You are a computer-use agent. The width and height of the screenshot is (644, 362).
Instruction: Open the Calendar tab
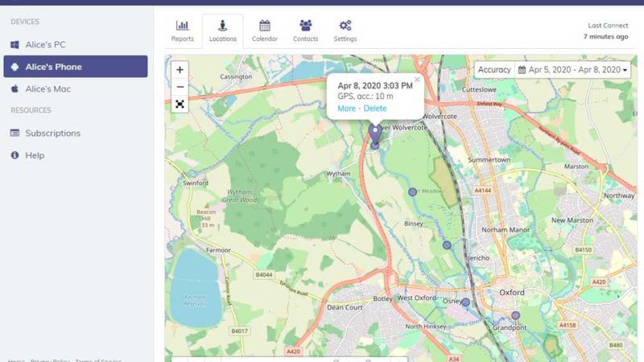[265, 31]
